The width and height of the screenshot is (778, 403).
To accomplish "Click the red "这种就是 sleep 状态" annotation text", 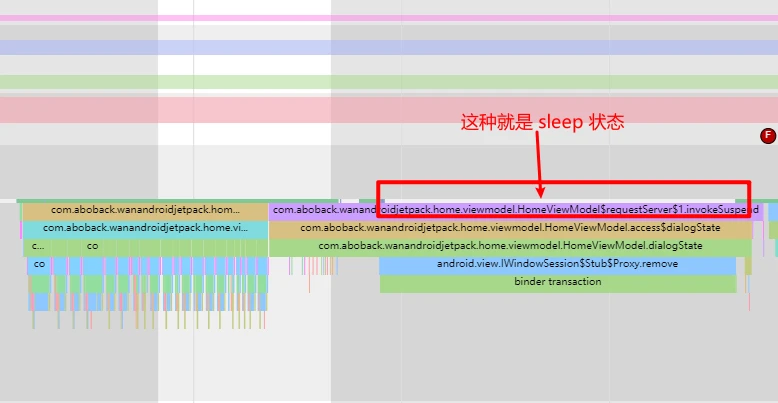I will [x=541, y=123].
